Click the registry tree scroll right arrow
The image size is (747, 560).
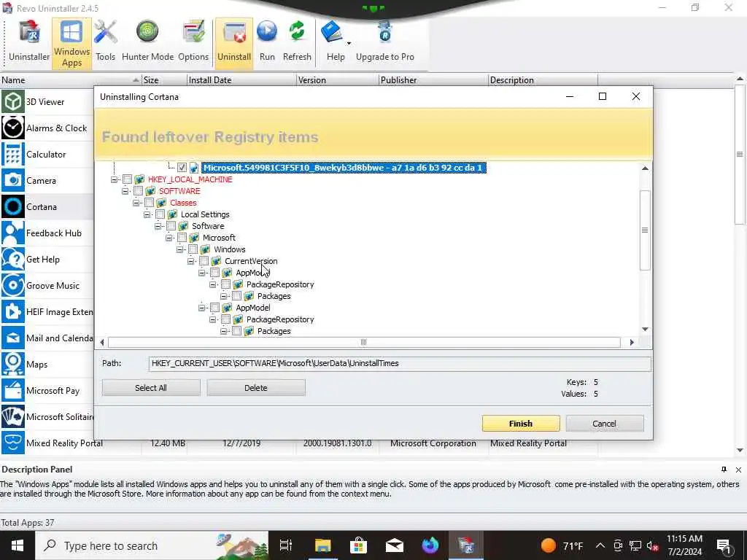click(632, 342)
